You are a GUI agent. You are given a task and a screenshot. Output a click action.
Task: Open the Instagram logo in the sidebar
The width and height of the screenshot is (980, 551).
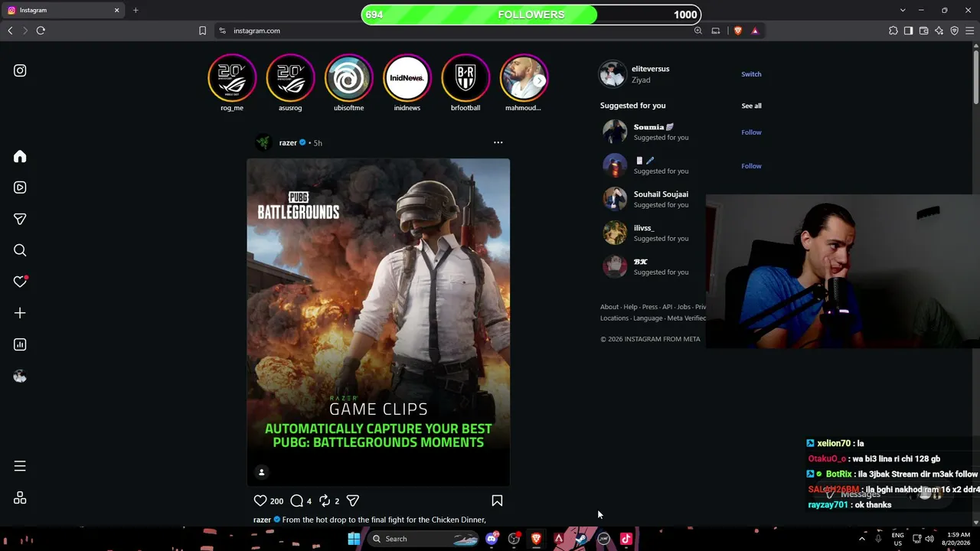click(20, 70)
